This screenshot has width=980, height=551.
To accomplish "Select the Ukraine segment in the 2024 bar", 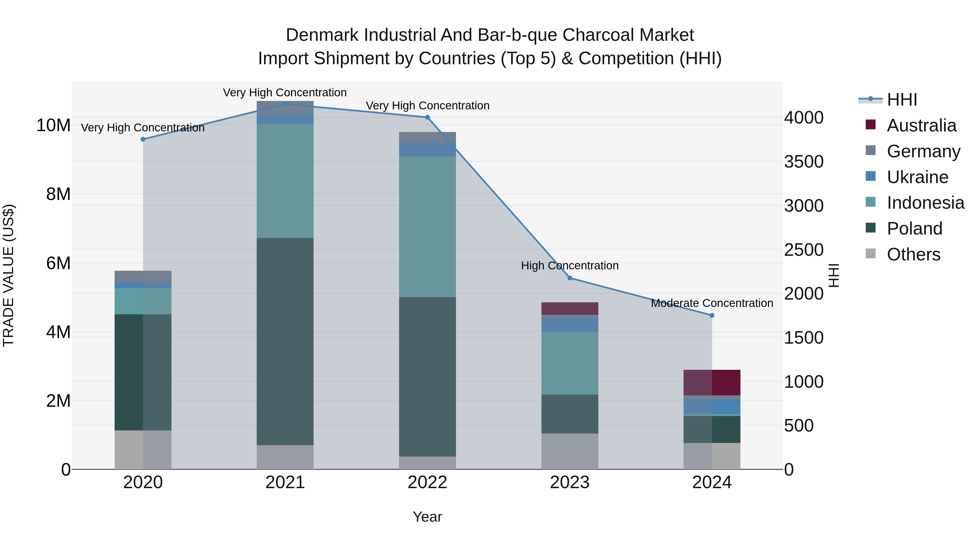I will point(712,406).
